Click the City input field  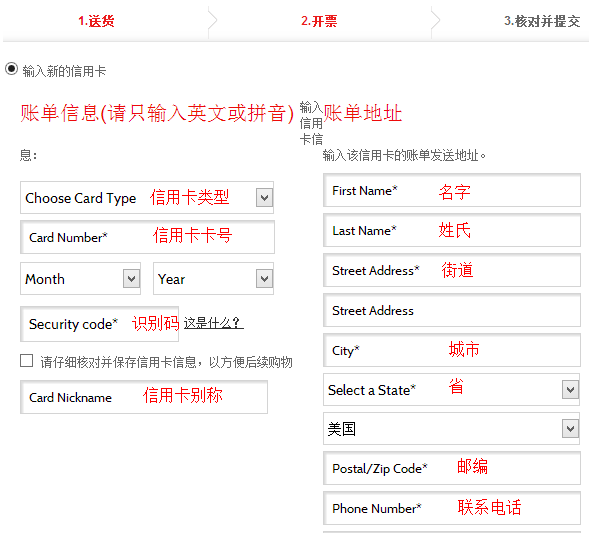click(x=452, y=350)
